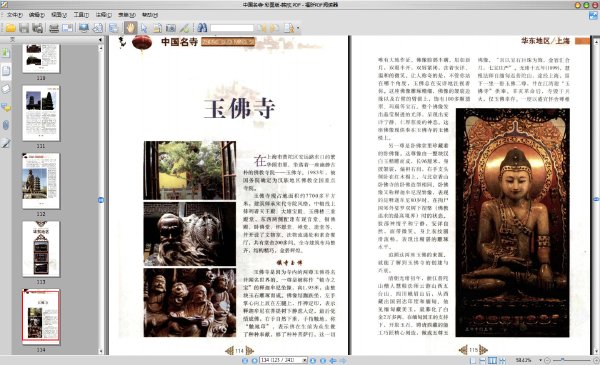Viewport: 600px width, 365px height.
Task: Select page thumbnail numbered 112
Action: [41, 181]
